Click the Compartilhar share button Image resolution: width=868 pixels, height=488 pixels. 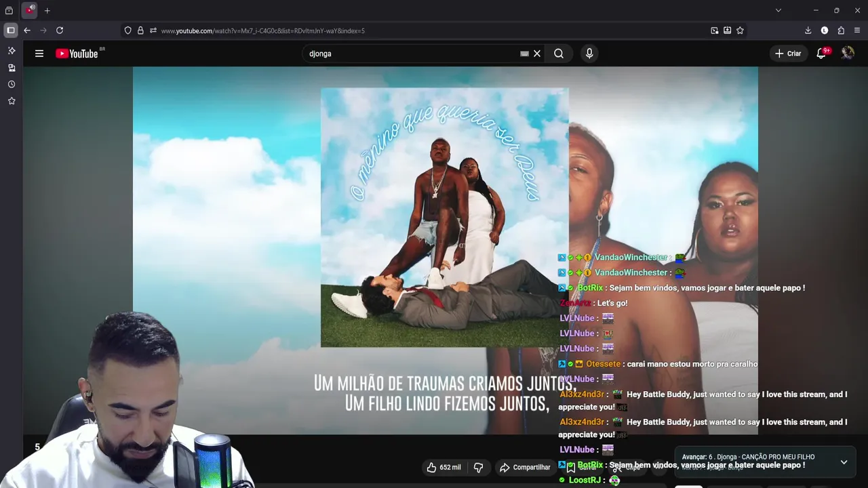[x=525, y=468]
